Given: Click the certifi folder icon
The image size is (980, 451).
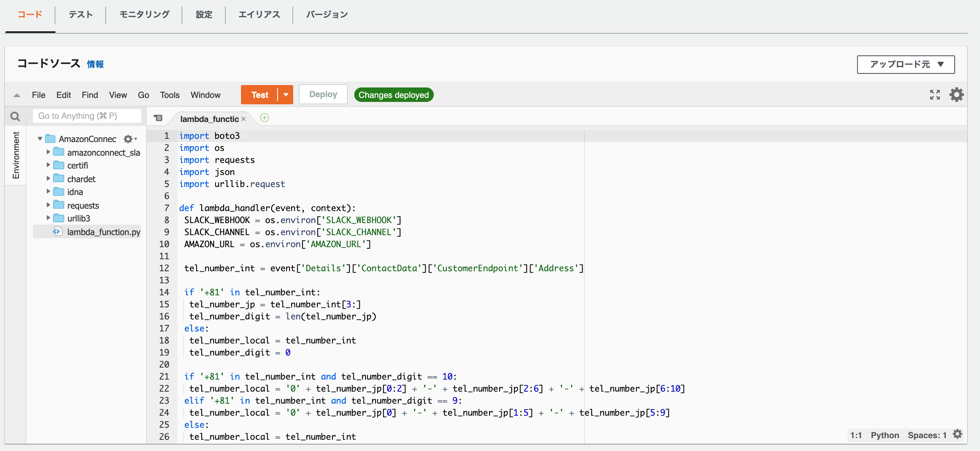Looking at the screenshot, I should coord(59,165).
